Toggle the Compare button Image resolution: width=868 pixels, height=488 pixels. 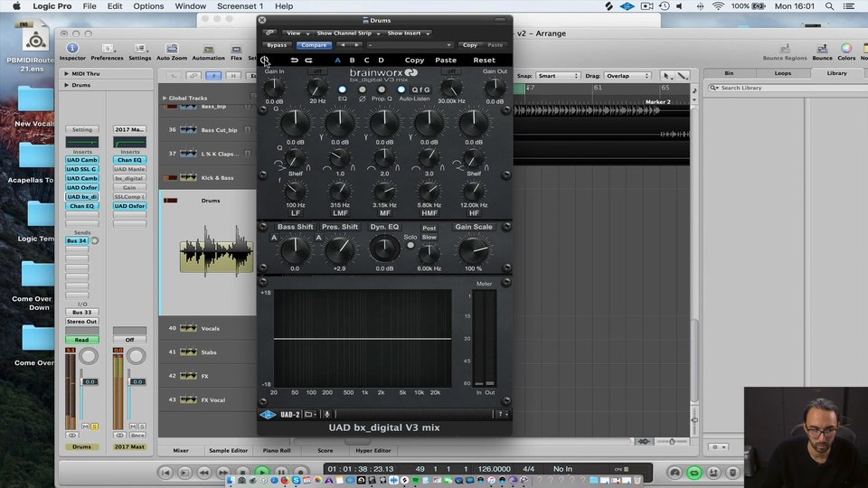coord(314,45)
